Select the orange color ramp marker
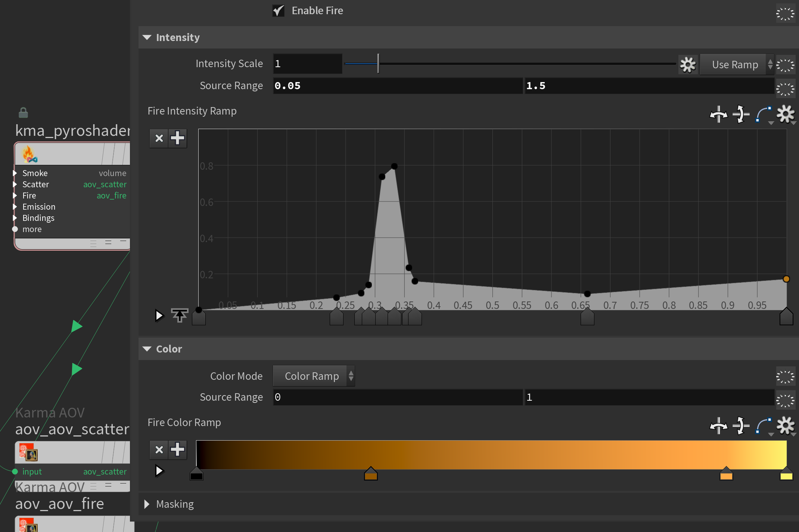799x532 pixels. click(726, 475)
